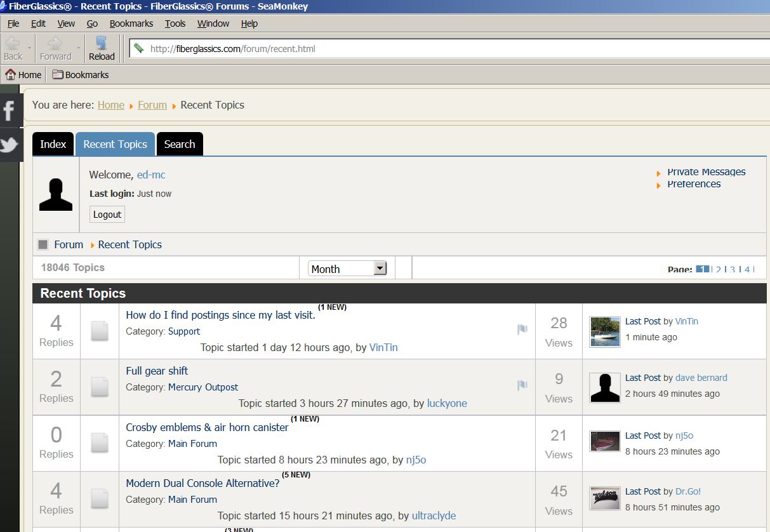Click the Logout button
Viewport: 770px width, 532px height.
point(107,215)
